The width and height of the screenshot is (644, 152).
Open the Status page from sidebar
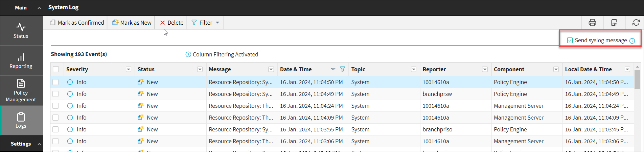[x=21, y=30]
